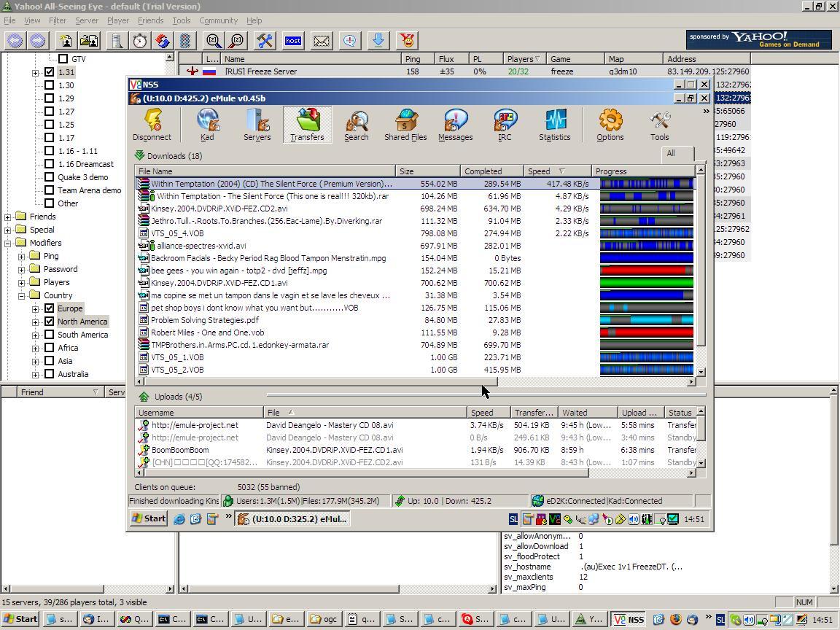This screenshot has width=840, height=630.
Task: Click the back arrow in the All-Seeing Eye toolbar
Action: (15, 41)
